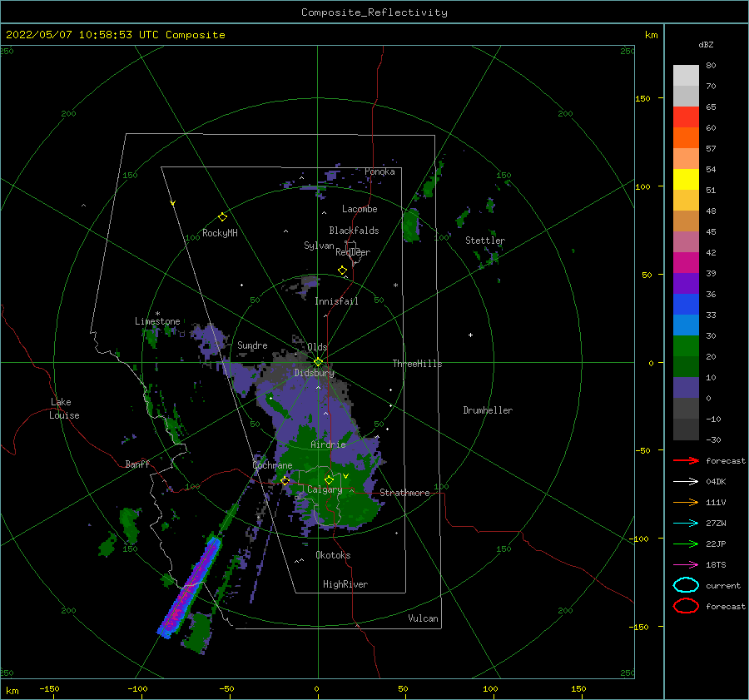Viewport: 749px width, 700px height.
Task: Click the Sundre city label
Action: [252, 345]
